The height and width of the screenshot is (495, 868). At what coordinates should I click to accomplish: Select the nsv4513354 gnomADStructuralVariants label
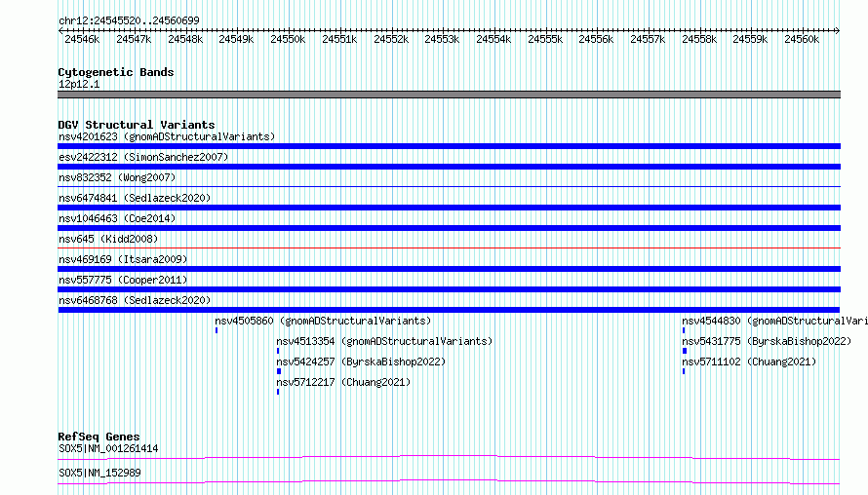[384, 341]
